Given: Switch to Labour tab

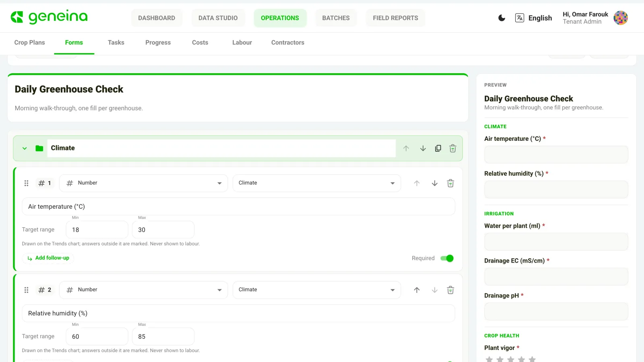Looking at the screenshot, I should (242, 43).
